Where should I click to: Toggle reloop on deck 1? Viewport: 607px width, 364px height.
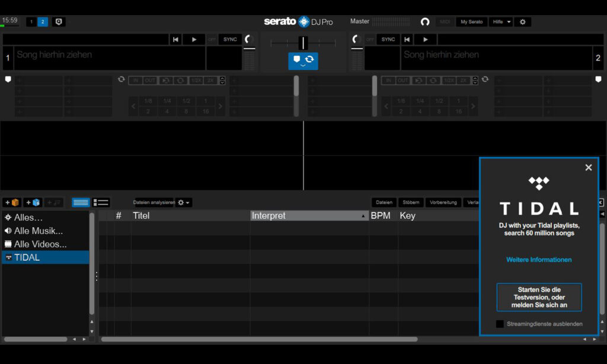[166, 81]
